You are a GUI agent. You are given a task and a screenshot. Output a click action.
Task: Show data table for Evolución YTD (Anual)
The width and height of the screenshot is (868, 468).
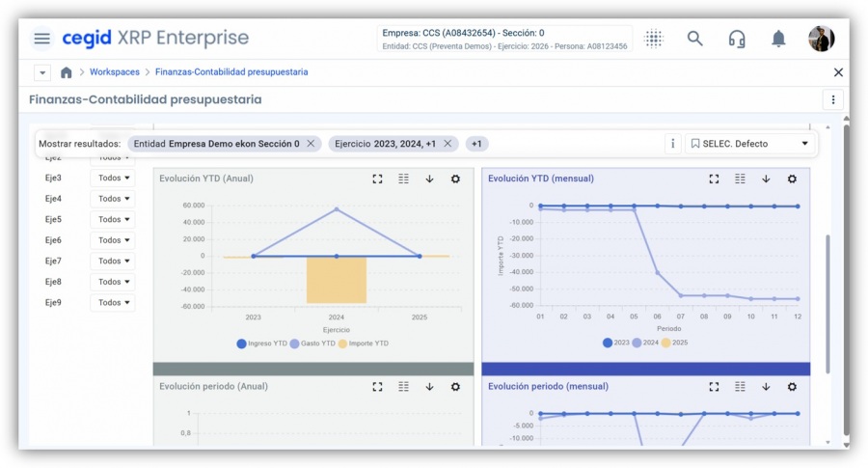point(404,179)
